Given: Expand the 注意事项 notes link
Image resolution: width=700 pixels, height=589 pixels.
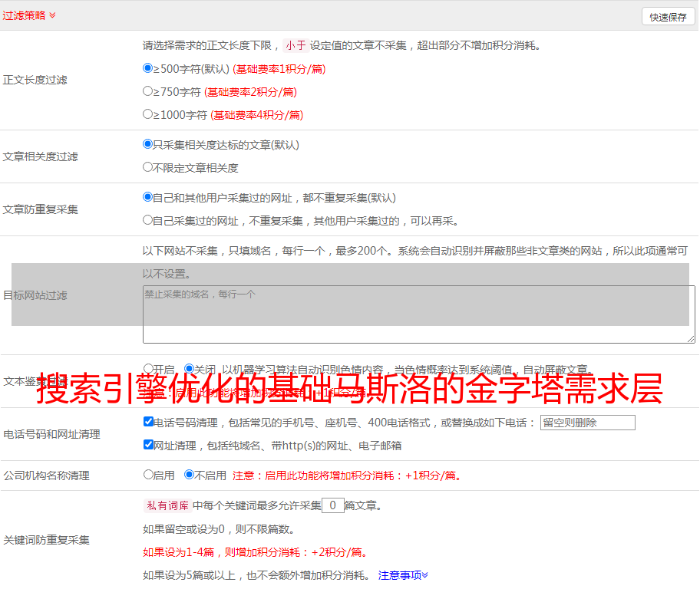Looking at the screenshot, I should click(403, 575).
